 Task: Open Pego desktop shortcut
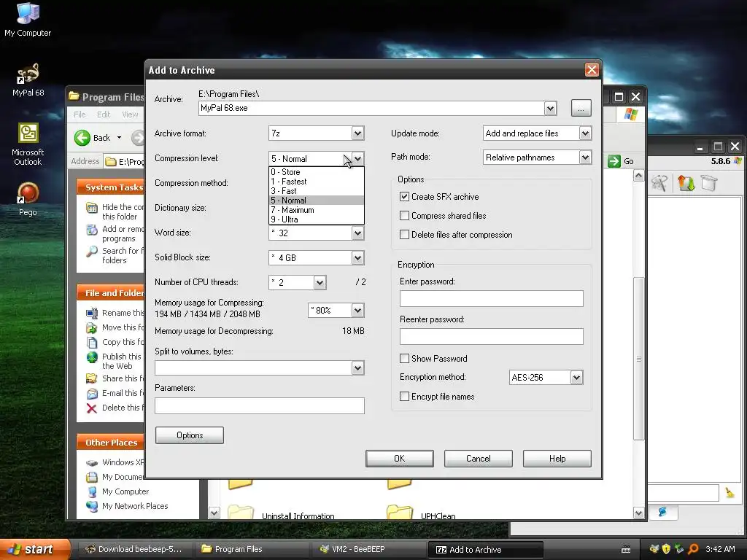coord(28,199)
